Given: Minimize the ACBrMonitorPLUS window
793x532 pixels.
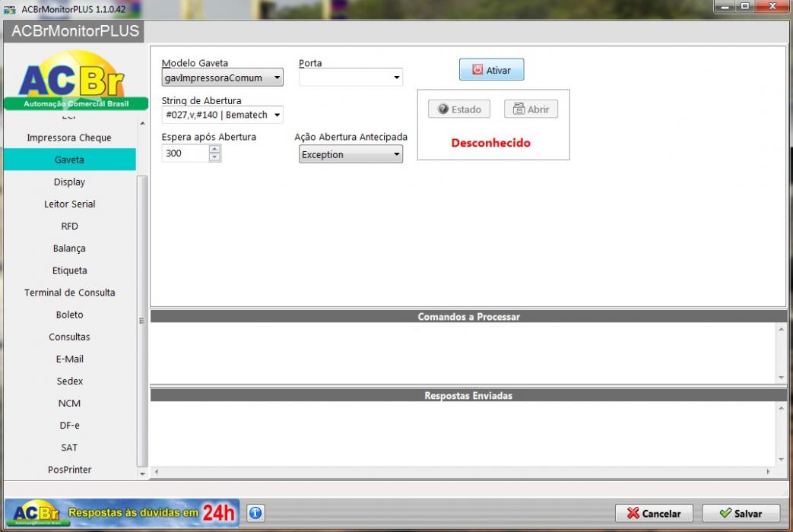Looking at the screenshot, I should coord(725,6).
